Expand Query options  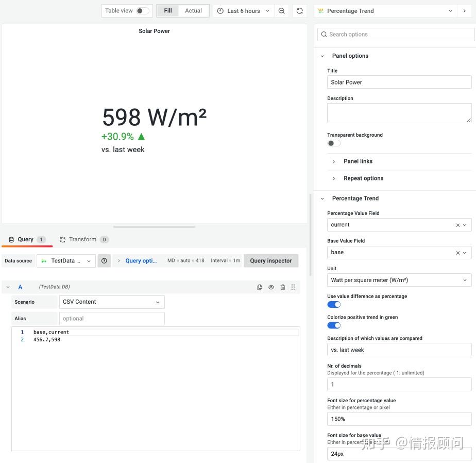pyautogui.click(x=141, y=261)
